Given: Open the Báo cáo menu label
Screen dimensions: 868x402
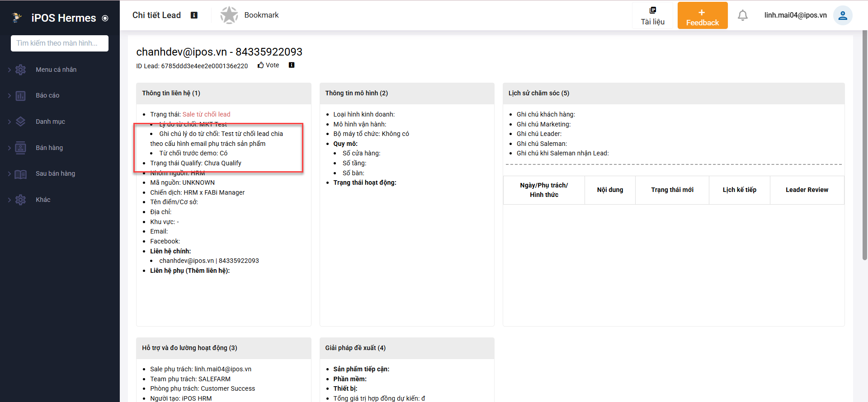Looking at the screenshot, I should (47, 96).
